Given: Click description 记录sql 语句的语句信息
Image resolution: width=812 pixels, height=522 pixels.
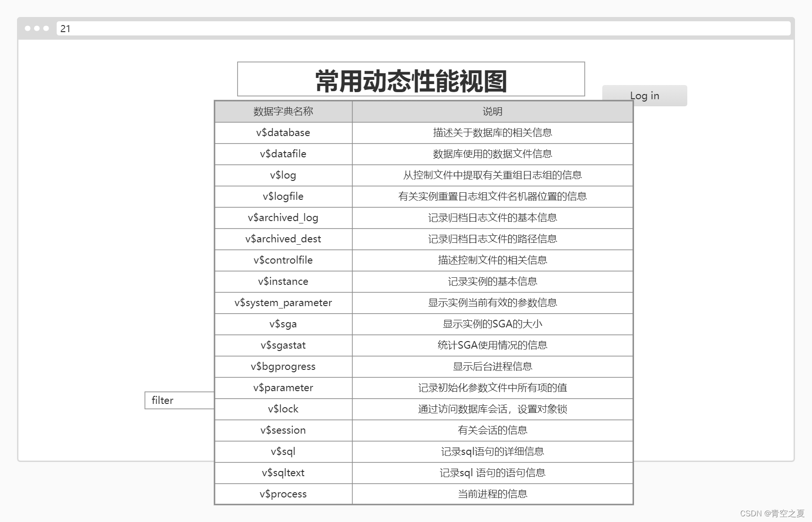Looking at the screenshot, I should point(493,473).
